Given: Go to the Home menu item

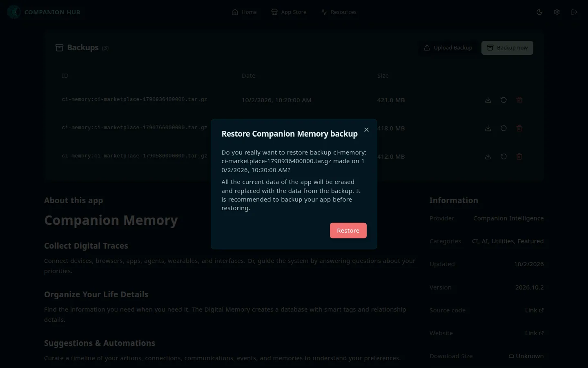Looking at the screenshot, I should coord(244,12).
